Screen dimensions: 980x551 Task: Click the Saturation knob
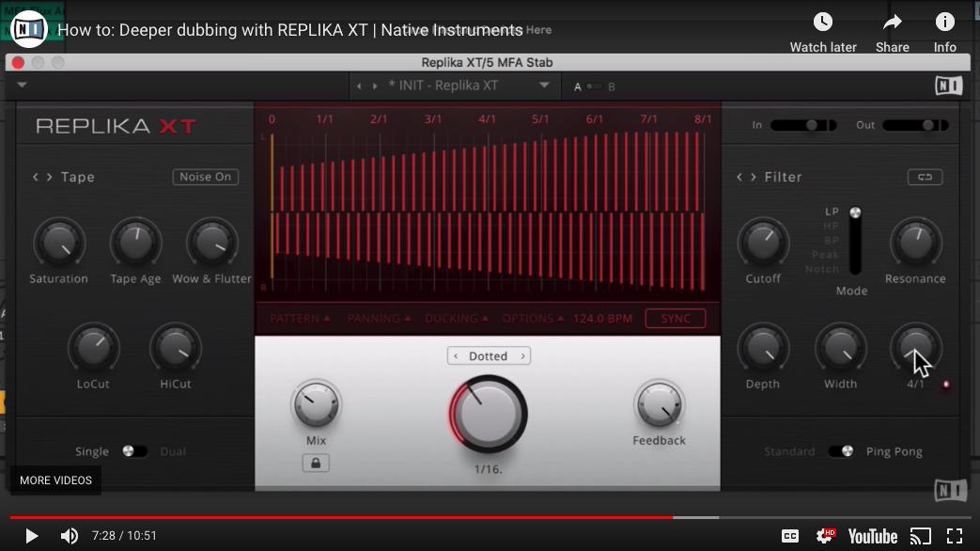pyautogui.click(x=59, y=242)
